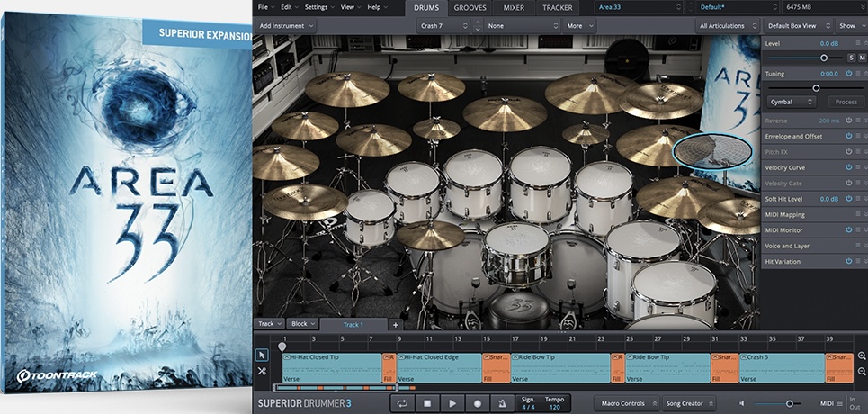Open the Crash 7 instrument dropdown
Image resolution: width=868 pixels, height=414 pixels.
(x=443, y=25)
